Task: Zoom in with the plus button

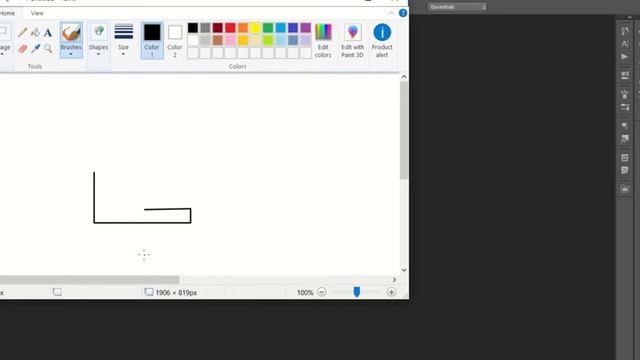Action: (391, 292)
